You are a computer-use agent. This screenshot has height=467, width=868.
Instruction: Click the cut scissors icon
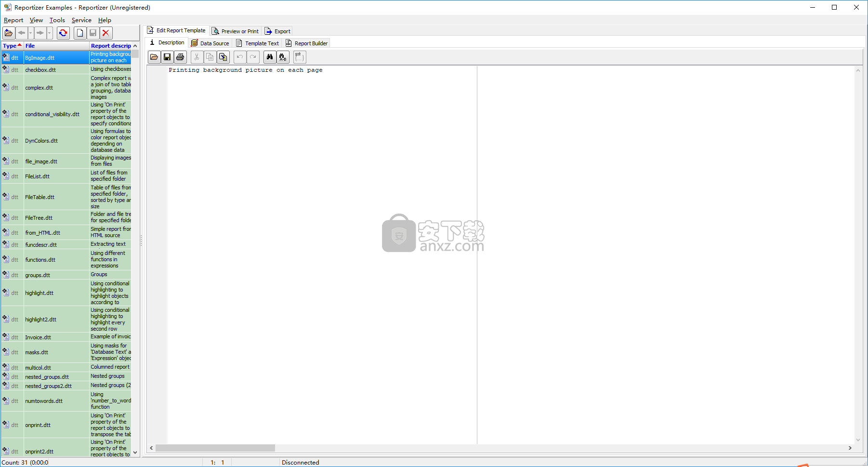(x=197, y=57)
